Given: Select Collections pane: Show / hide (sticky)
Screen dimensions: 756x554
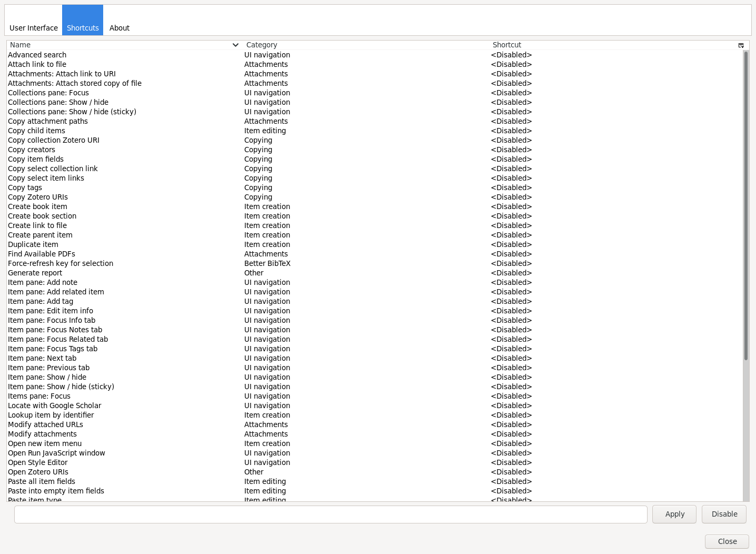Looking at the screenshot, I should (374, 112).
